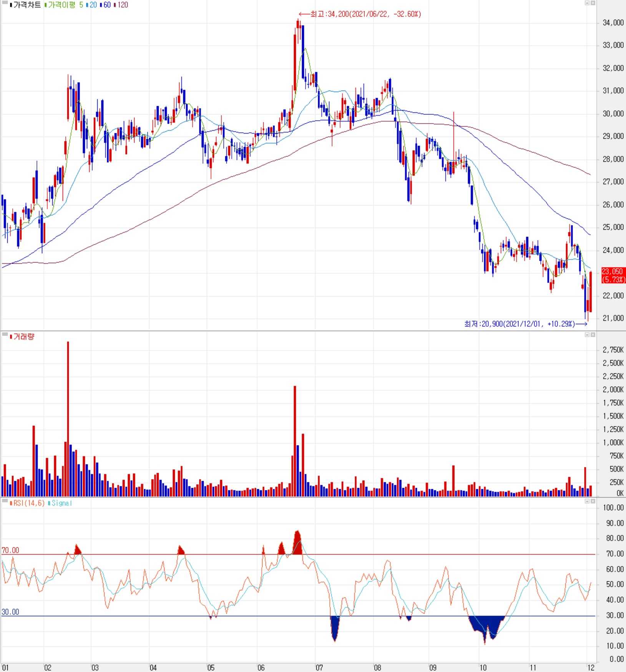Click the 01 month label on time axis

point(5,668)
